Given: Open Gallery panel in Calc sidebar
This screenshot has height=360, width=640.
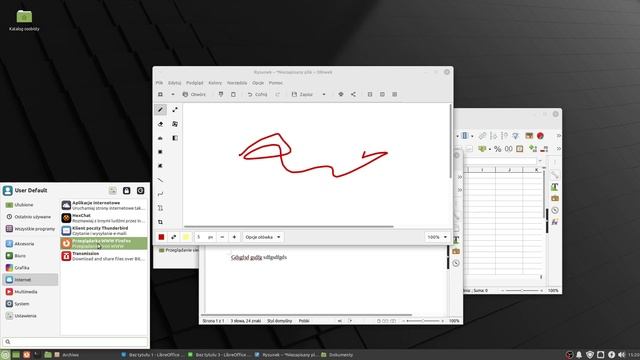Looking at the screenshot, I should pos(555,198).
